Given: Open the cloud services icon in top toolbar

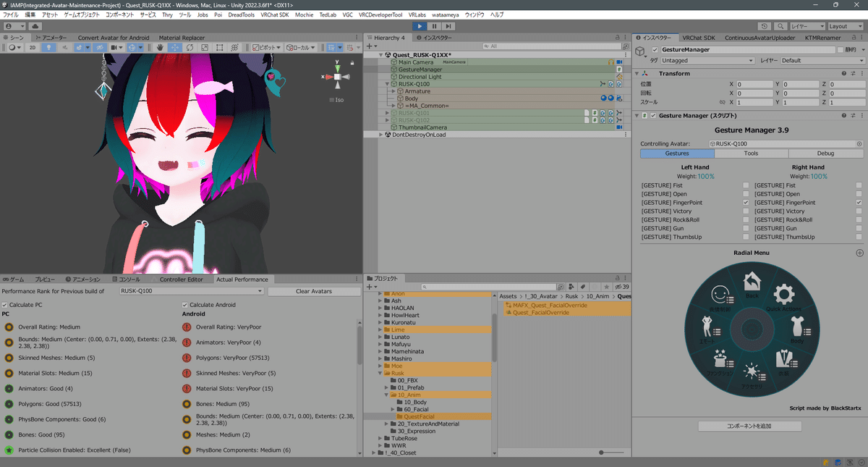Looking at the screenshot, I should 35,26.
